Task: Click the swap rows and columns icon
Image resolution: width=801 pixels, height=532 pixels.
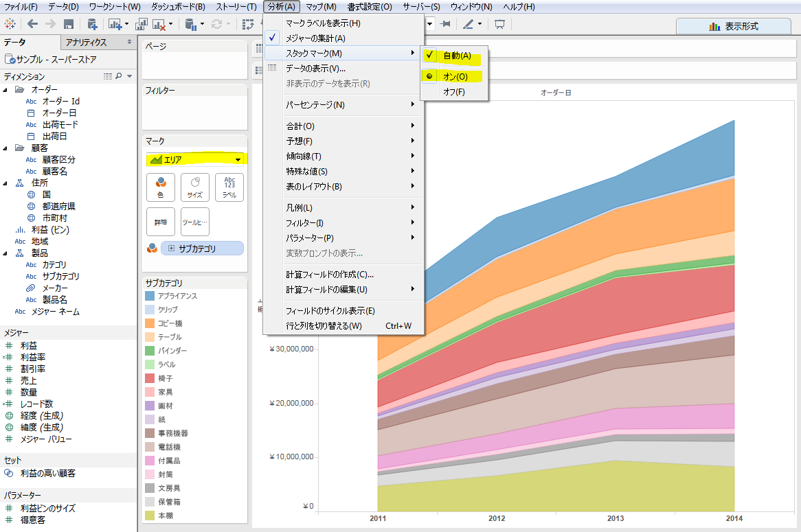Action: coord(248,24)
